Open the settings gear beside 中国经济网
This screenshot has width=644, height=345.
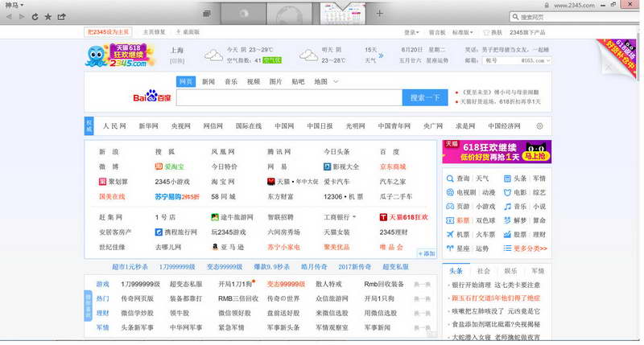click(539, 126)
